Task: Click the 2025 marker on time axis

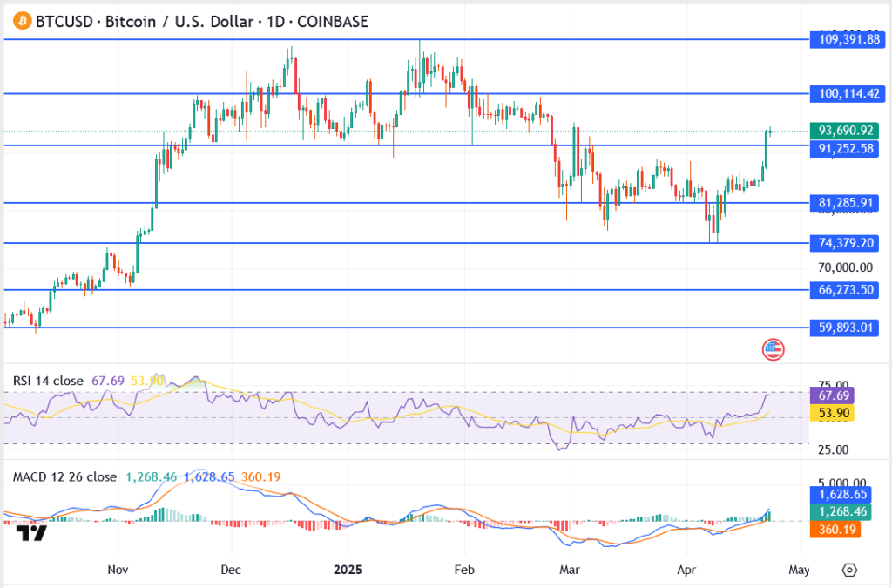Action: (347, 570)
